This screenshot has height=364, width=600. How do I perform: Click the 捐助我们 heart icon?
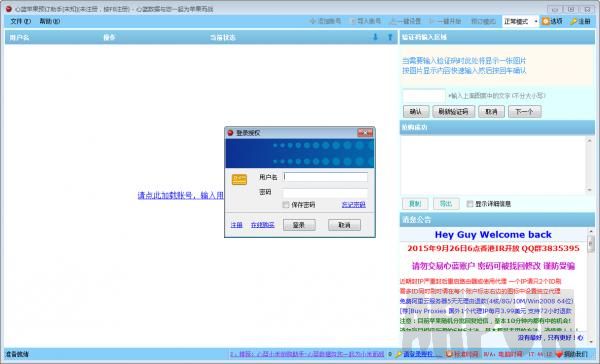coord(559,354)
